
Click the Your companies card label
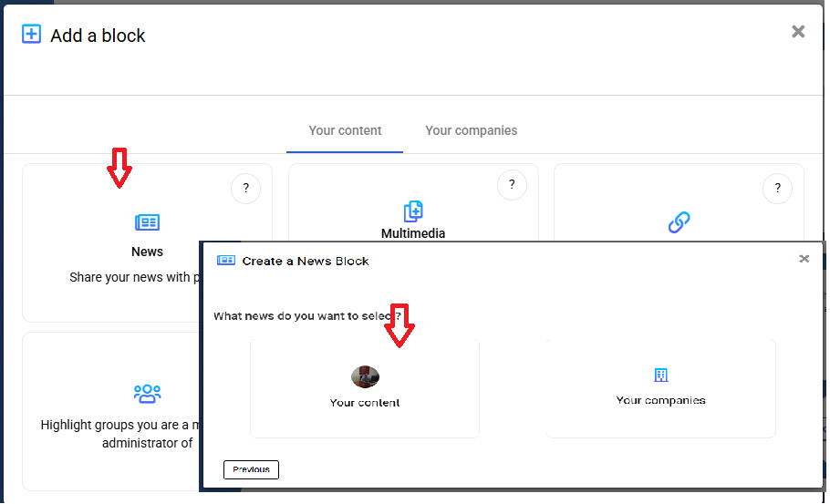click(660, 400)
